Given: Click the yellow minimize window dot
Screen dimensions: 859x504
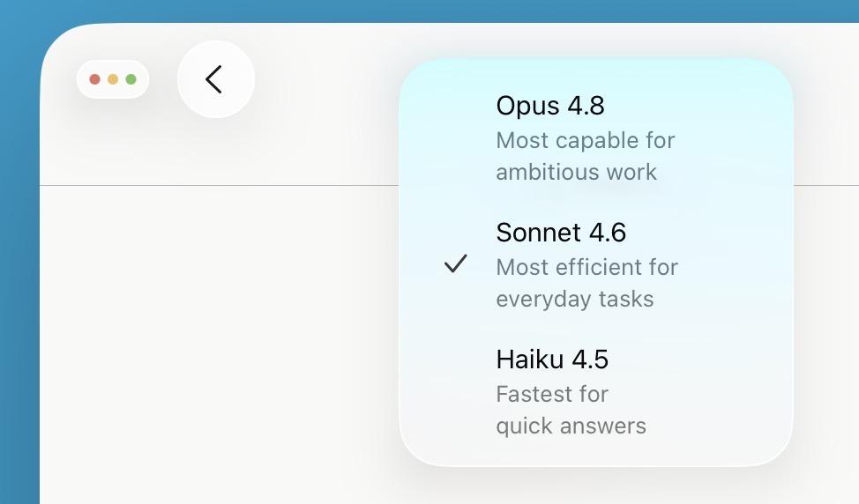Looking at the screenshot, I should point(113,79).
